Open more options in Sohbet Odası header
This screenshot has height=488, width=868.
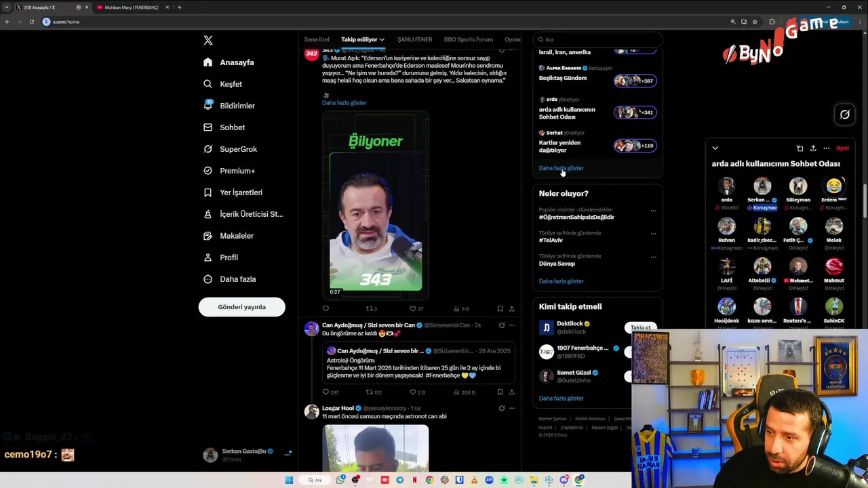(x=826, y=148)
